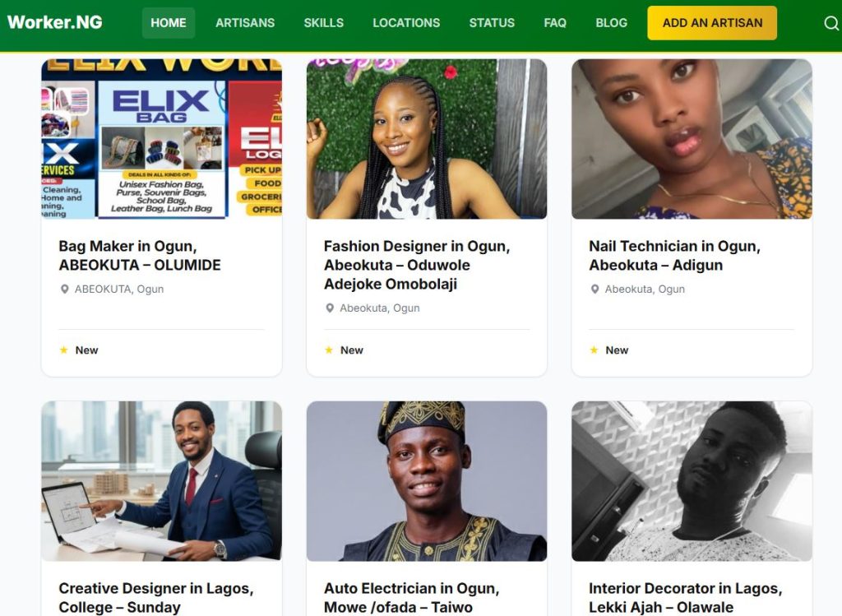This screenshot has height=616, width=842.
Task: Open the ARTISANS menu item
Action: pos(244,23)
